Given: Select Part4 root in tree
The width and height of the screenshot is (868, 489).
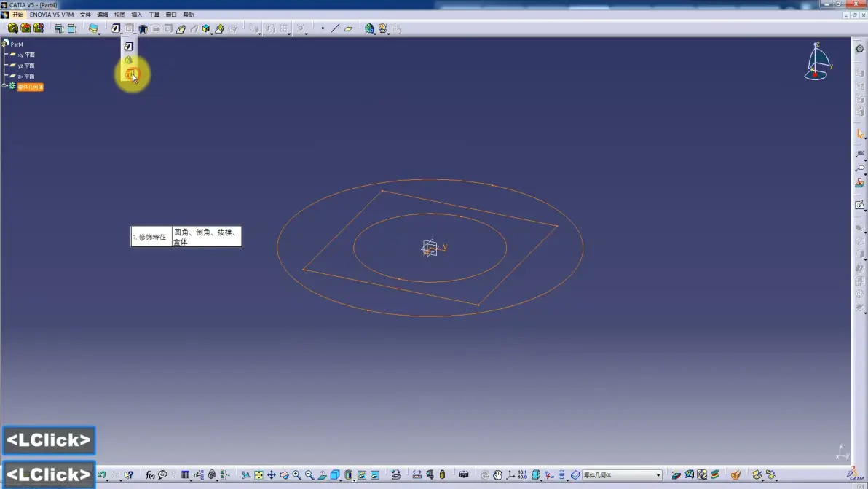Looking at the screenshot, I should [17, 44].
